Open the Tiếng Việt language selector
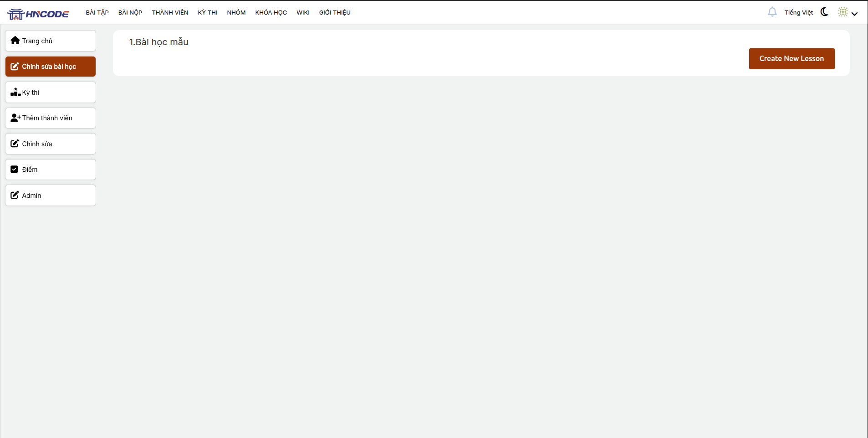Image resolution: width=868 pixels, height=438 pixels. 798,12
